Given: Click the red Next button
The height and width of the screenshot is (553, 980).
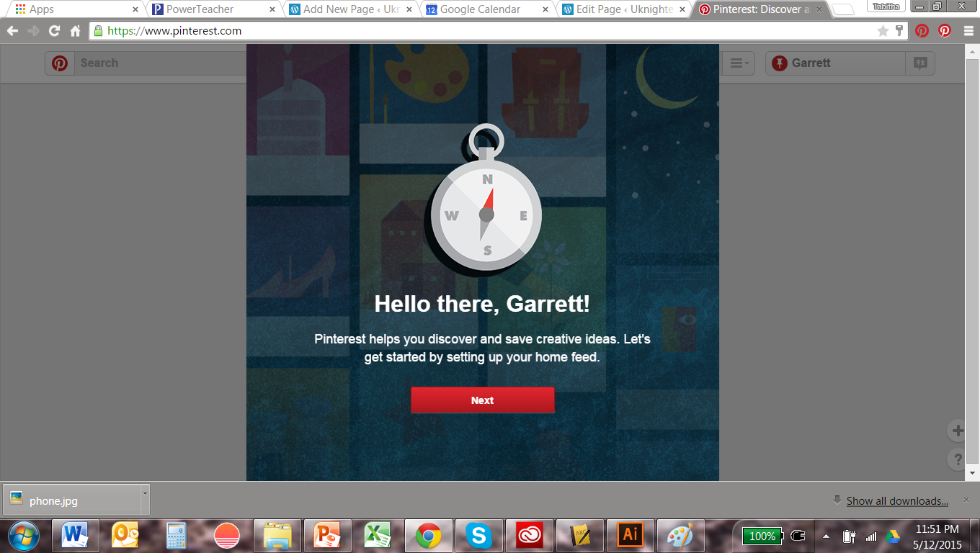Looking at the screenshot, I should [x=482, y=400].
